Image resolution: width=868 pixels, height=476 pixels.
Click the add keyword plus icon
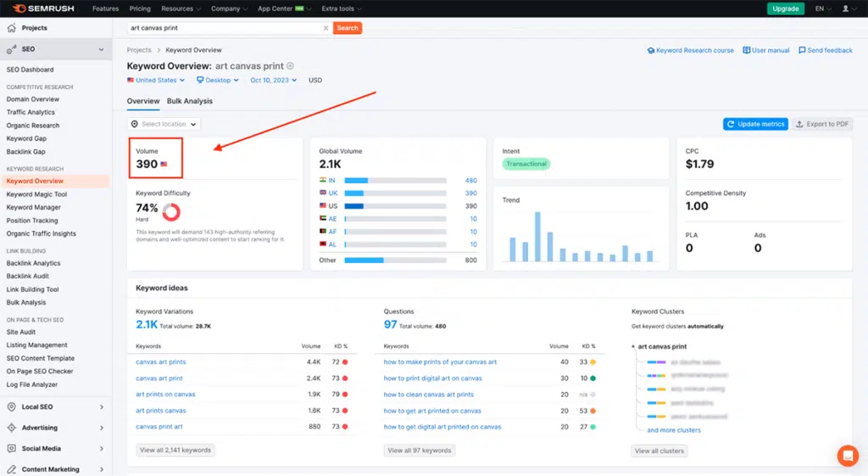(x=290, y=66)
